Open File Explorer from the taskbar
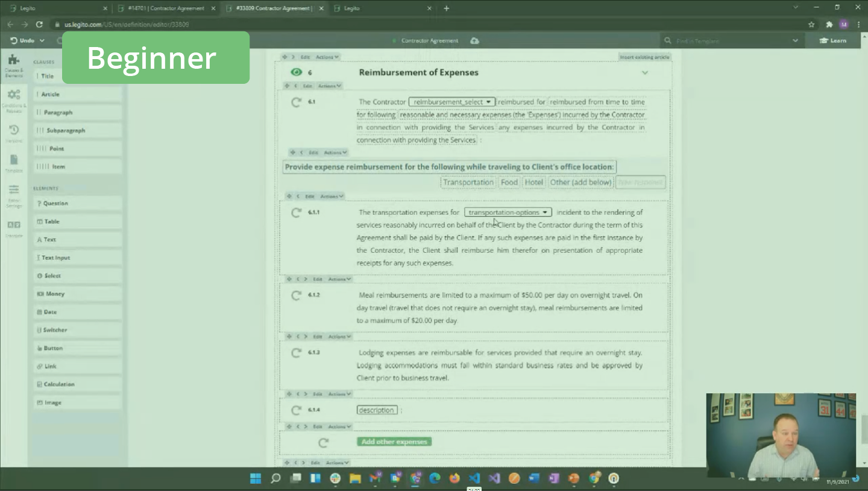The width and height of the screenshot is (868, 491). 355,478
